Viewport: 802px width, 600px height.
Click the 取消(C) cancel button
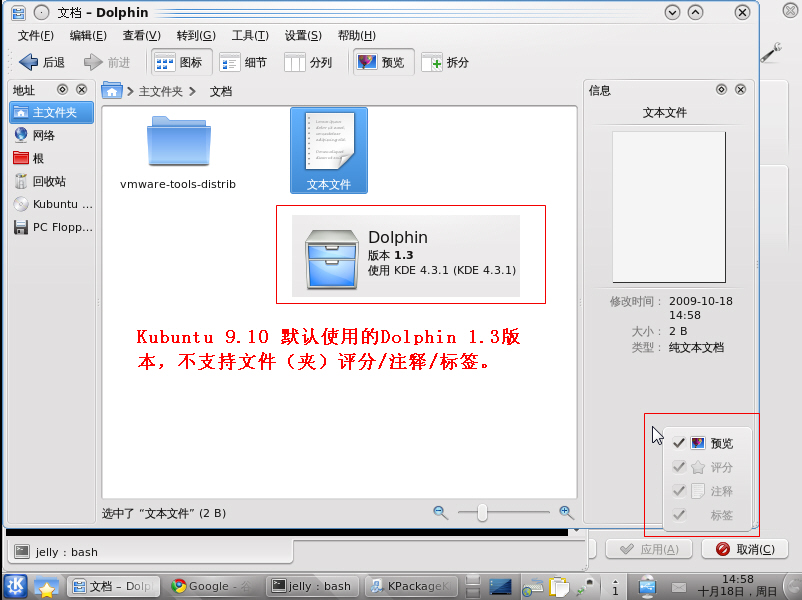[x=745, y=549]
